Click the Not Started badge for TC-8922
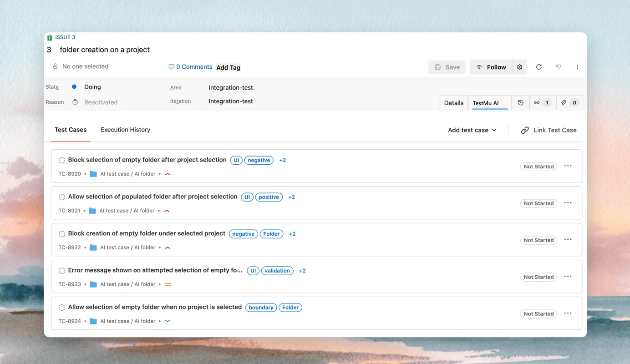630x364 pixels. (x=539, y=240)
